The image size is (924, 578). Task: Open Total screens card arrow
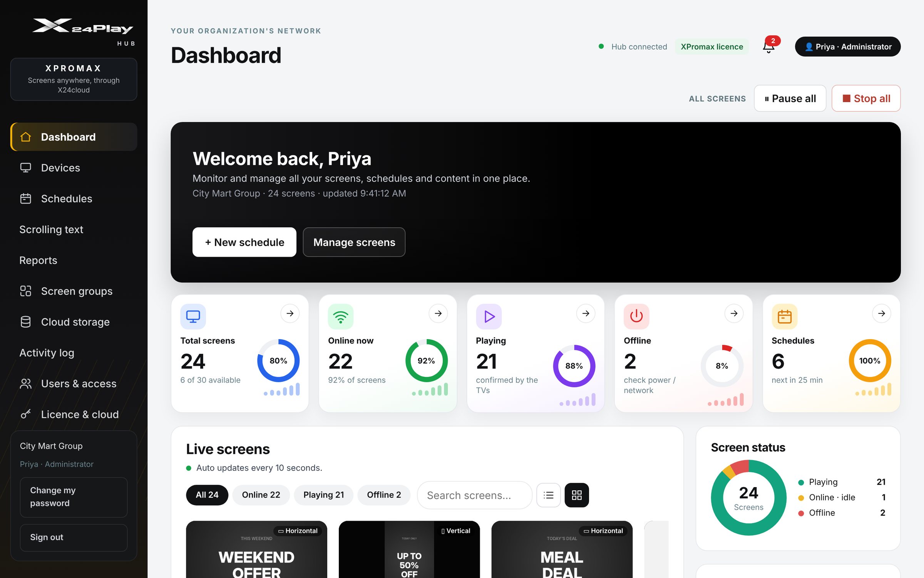pos(290,313)
